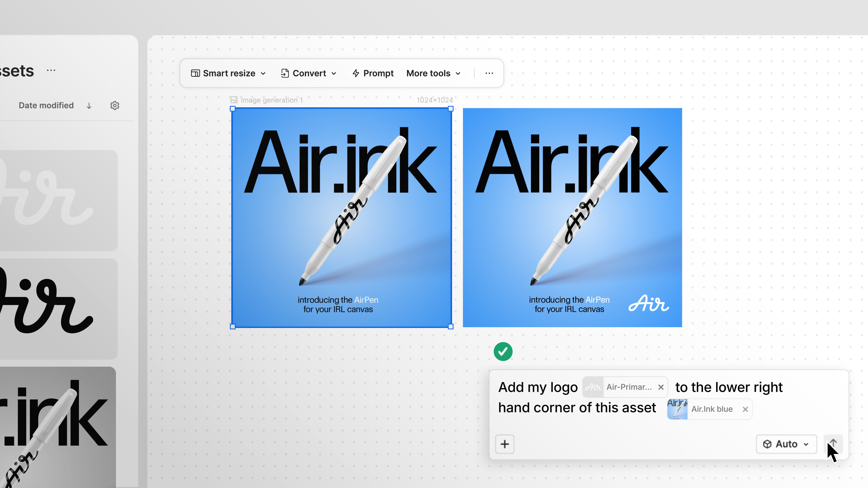Screen dimensions: 868x488
Task: Click the Convert file icon in the toolbar
Action: 285,73
